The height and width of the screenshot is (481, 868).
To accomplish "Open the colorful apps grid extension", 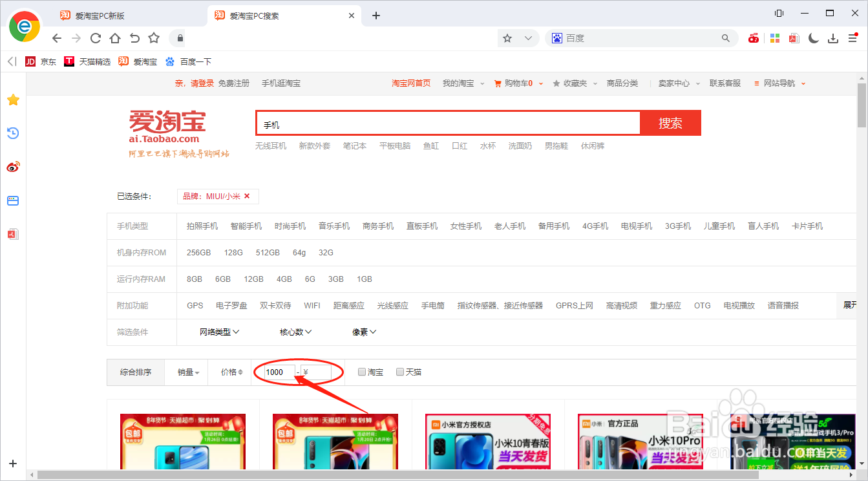I will click(774, 38).
